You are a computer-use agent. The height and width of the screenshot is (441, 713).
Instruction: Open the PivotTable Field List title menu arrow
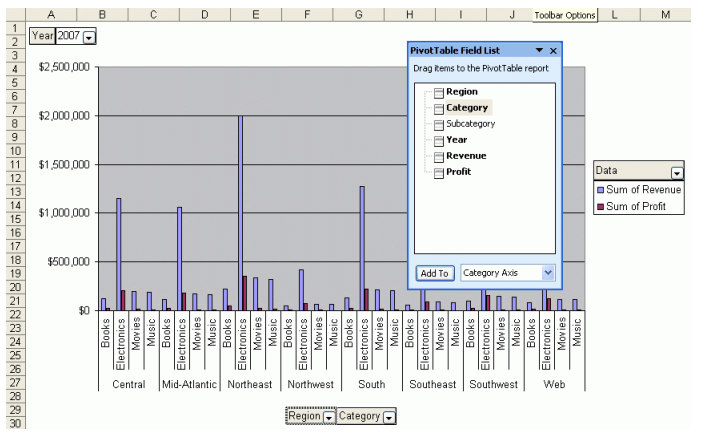[x=539, y=50]
